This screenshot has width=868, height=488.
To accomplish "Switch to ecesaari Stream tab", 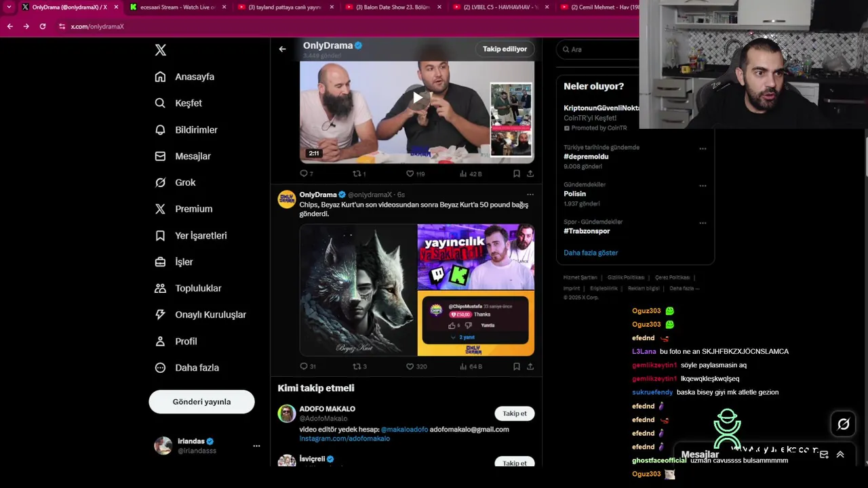I will click(177, 7).
